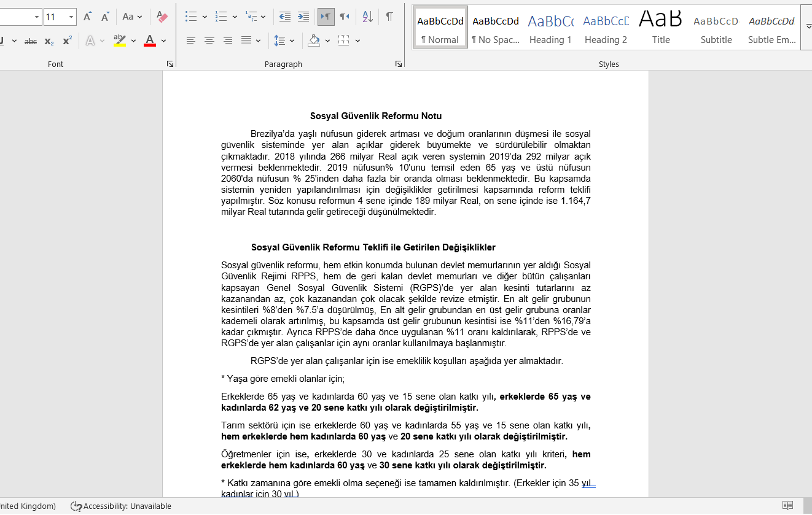
Task: Apply the No Spacing style
Action: pos(496,28)
